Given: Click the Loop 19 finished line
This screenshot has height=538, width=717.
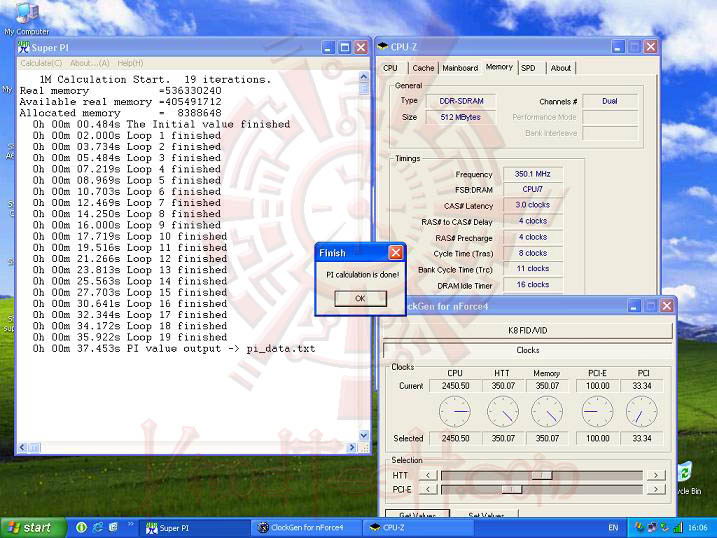Looking at the screenshot, I should 130,337.
